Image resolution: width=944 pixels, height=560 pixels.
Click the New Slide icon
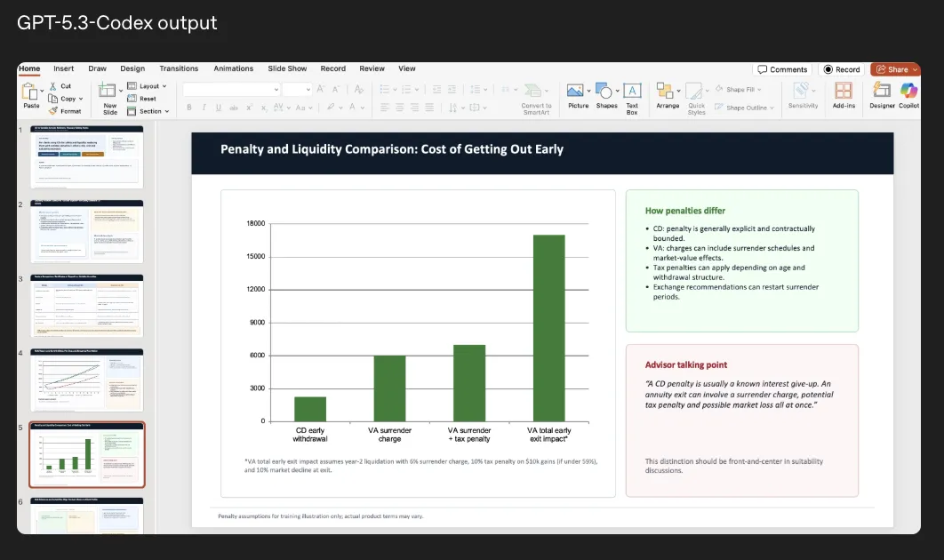pos(108,92)
